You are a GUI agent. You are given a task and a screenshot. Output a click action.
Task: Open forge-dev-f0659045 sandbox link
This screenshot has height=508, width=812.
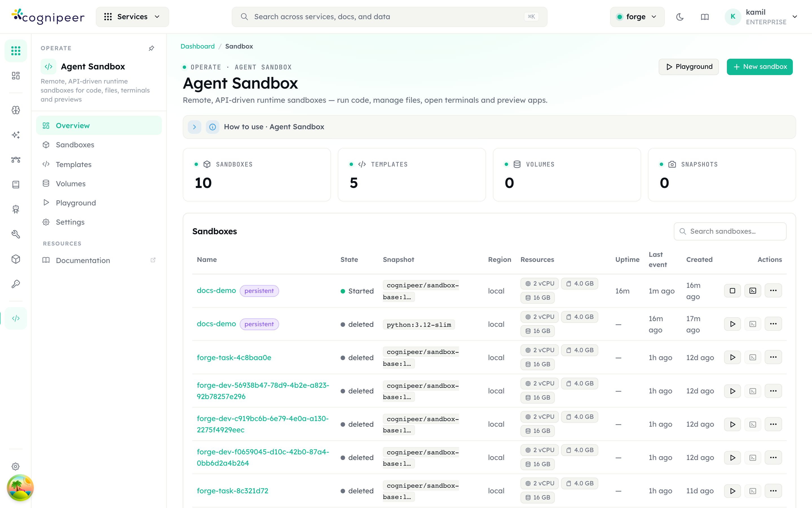coord(263,457)
